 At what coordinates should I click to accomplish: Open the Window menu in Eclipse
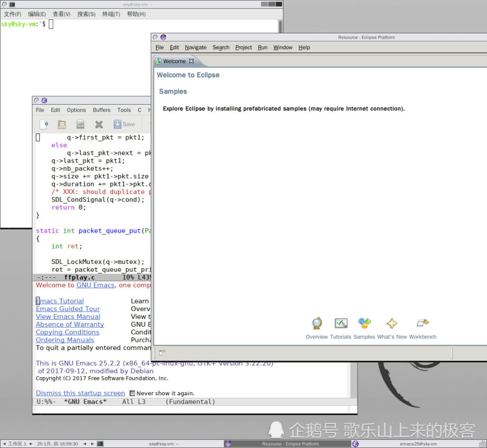coord(282,47)
